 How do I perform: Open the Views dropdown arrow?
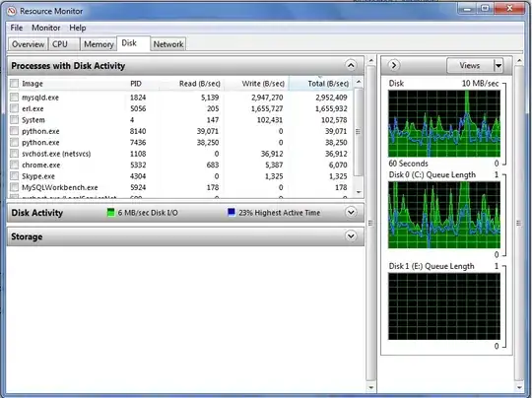[x=499, y=65]
